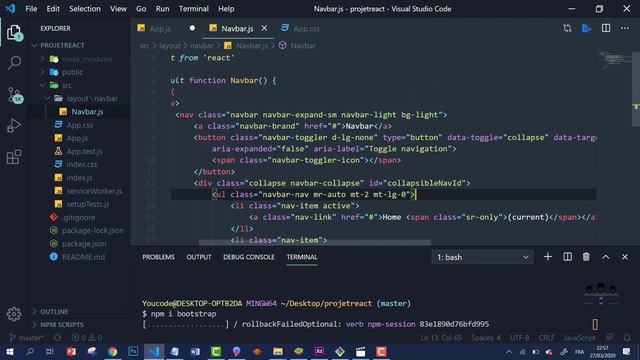Open README.md in the explorer
This screenshot has height=360, width=640.
click(83, 257)
